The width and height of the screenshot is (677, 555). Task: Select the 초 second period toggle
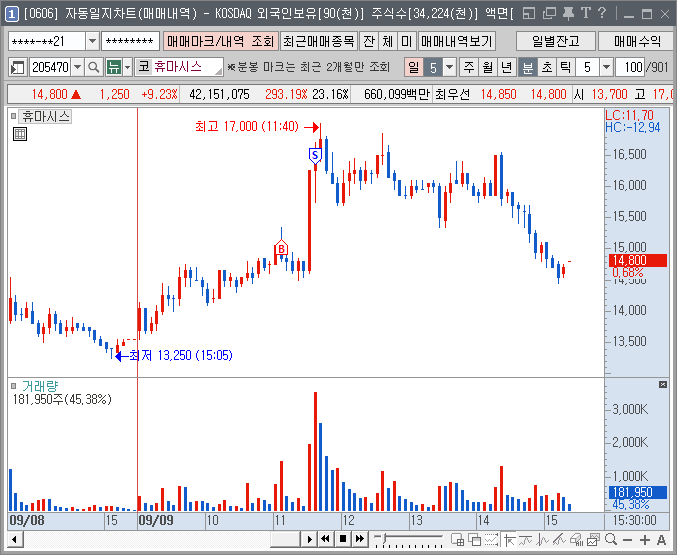pos(547,67)
